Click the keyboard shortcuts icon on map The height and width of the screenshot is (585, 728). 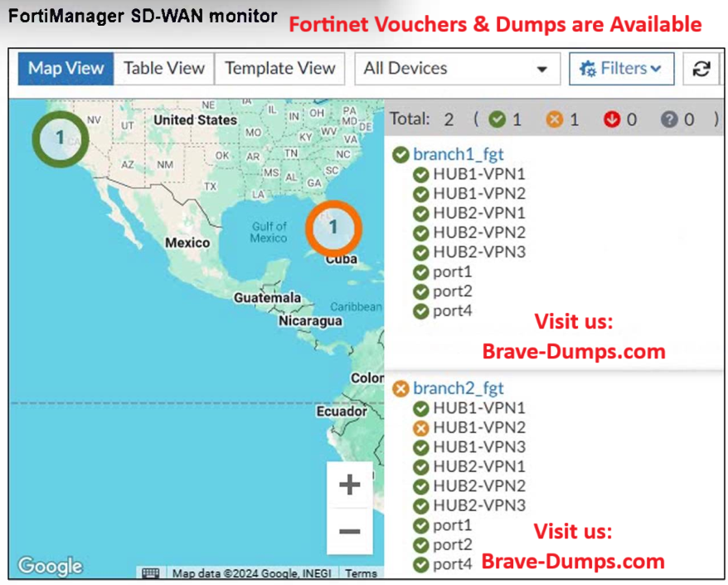click(150, 573)
